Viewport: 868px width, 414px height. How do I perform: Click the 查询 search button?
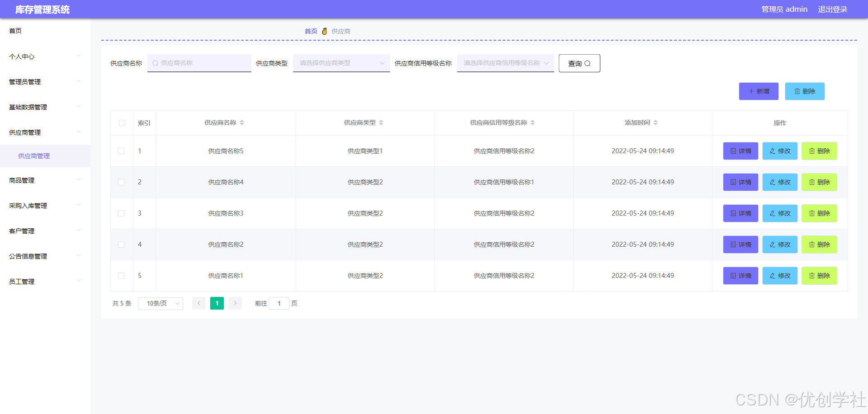click(579, 63)
